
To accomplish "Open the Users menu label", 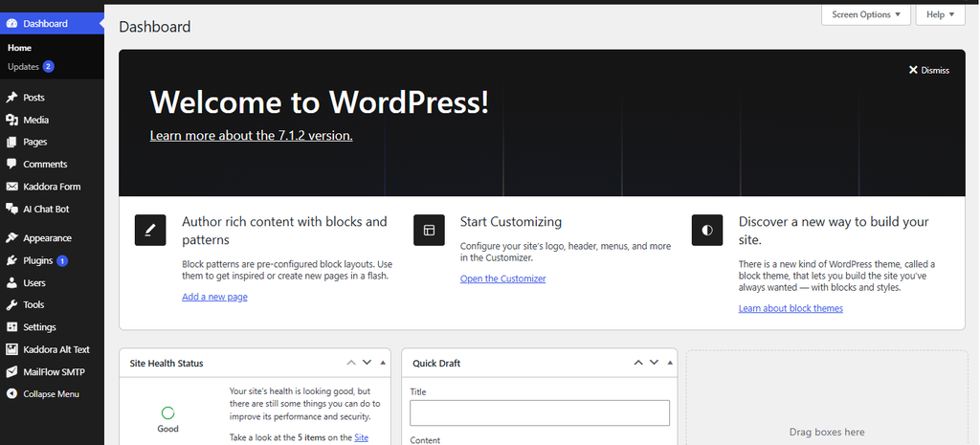I will click(x=34, y=283).
